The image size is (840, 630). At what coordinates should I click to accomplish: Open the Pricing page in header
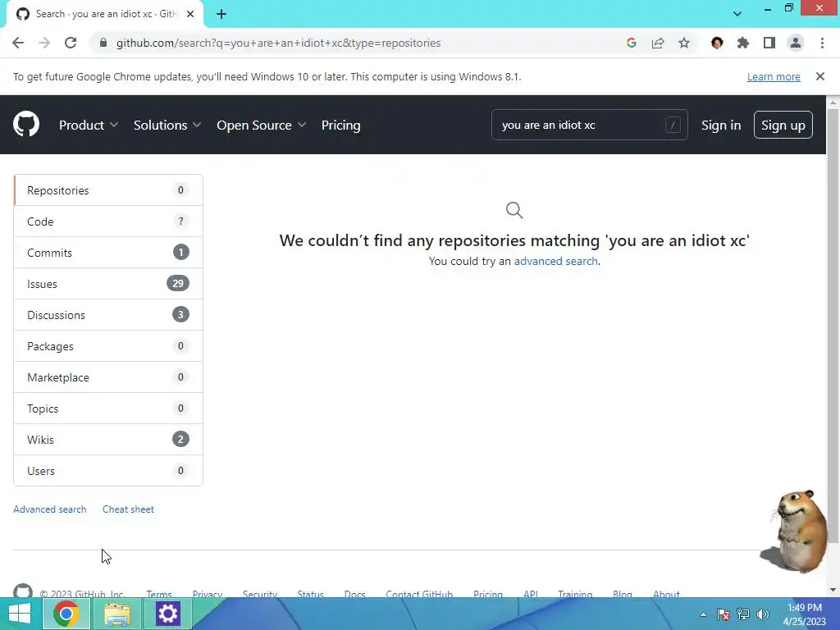coord(340,125)
